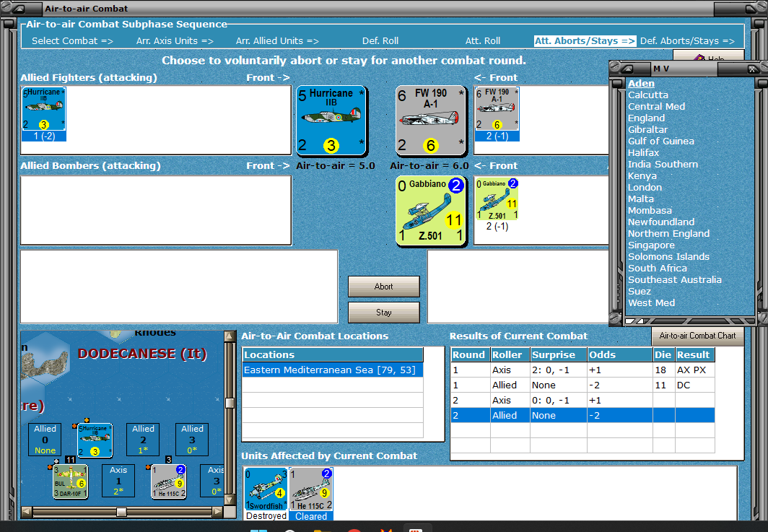Click the Allied 2 map box
The image size is (768, 532).
click(143, 440)
